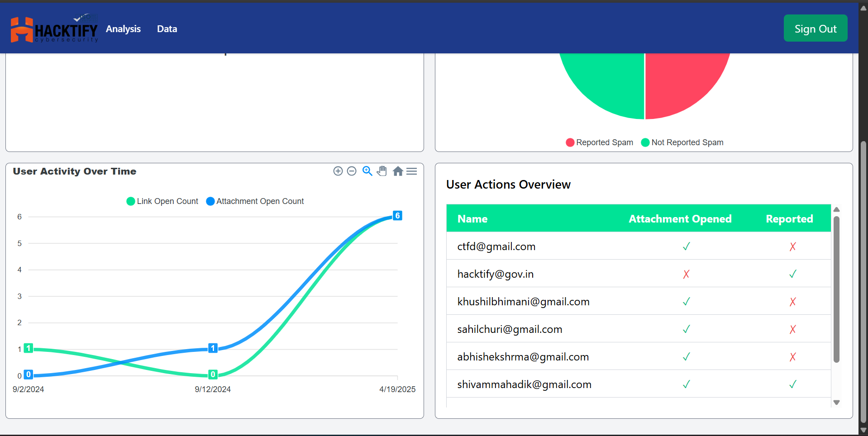Click the User Actions table scrollbar thumb
The image size is (868, 436).
pyautogui.click(x=836, y=289)
